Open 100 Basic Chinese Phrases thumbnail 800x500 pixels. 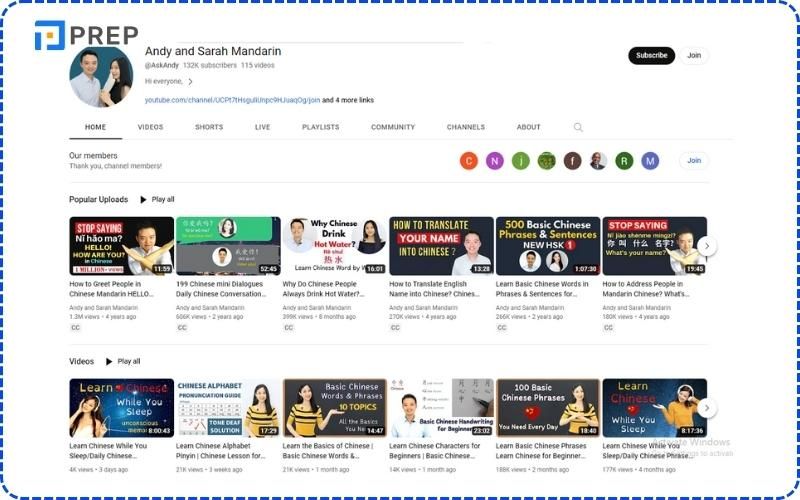click(548, 408)
